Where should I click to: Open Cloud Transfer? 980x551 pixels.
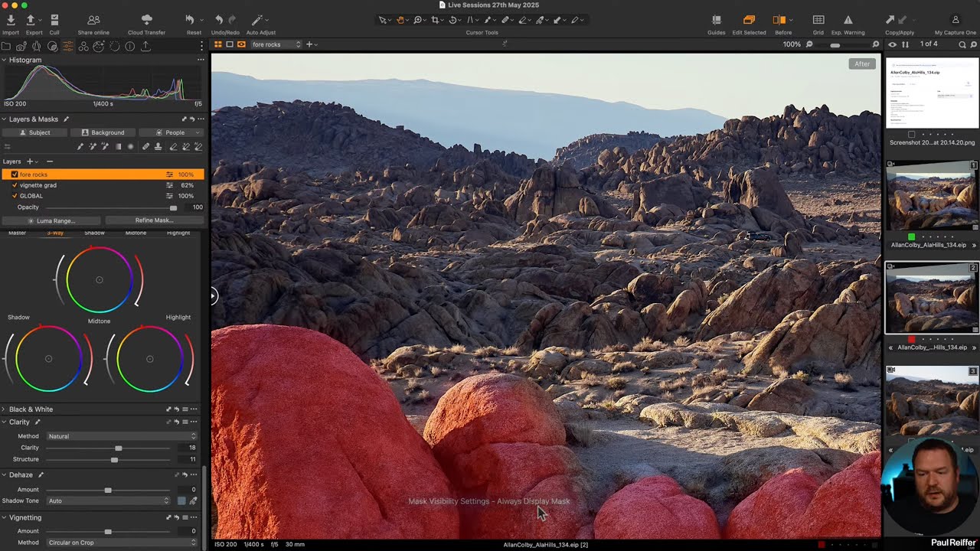pos(146,20)
